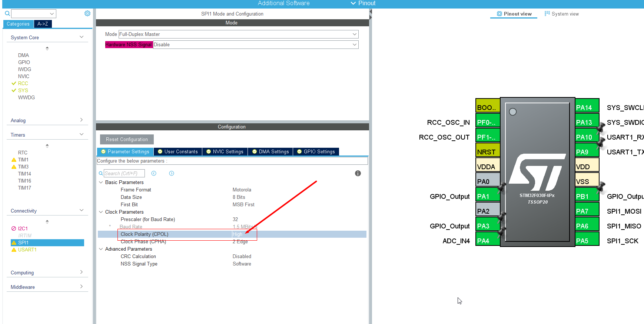
Task: Switch to System view
Action: [x=561, y=14]
